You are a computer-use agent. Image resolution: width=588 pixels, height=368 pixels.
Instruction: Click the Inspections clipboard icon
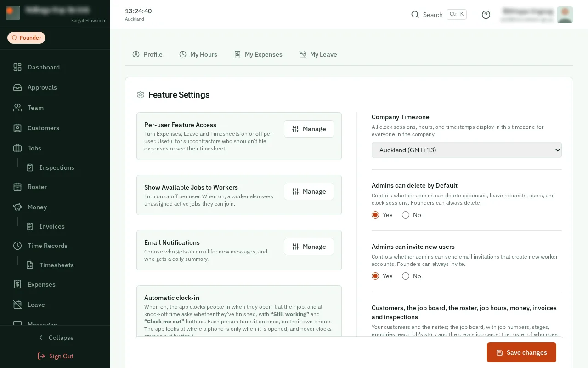tap(30, 167)
